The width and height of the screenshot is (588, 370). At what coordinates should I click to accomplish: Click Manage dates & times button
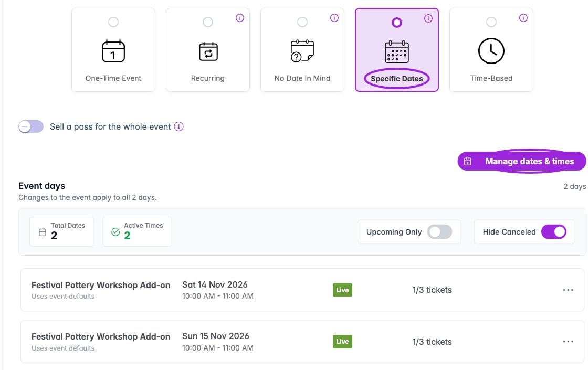522,161
